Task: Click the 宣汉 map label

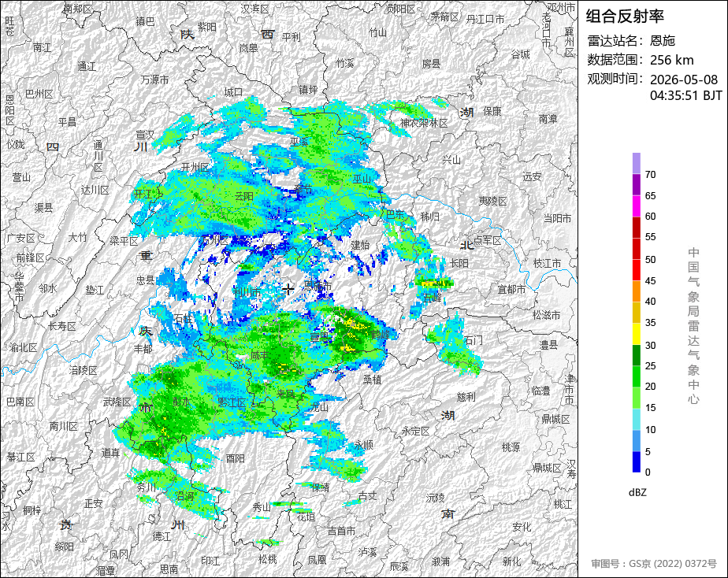Action: [x=145, y=135]
